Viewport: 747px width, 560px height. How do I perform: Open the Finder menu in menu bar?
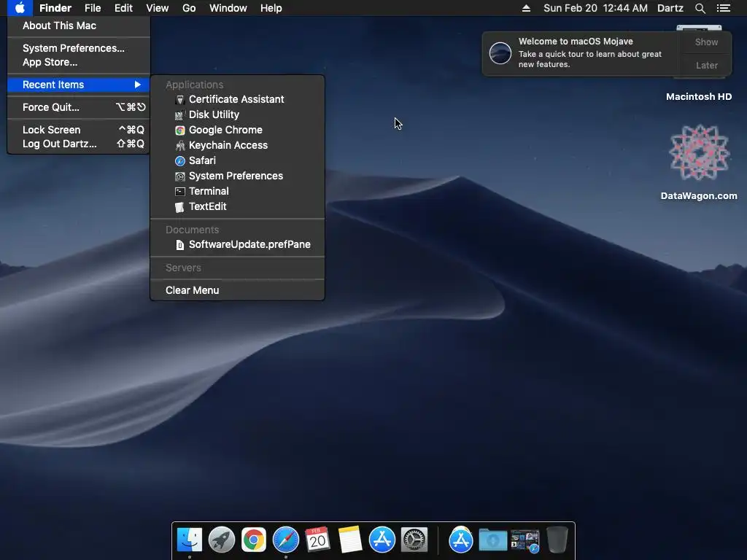[x=55, y=8]
